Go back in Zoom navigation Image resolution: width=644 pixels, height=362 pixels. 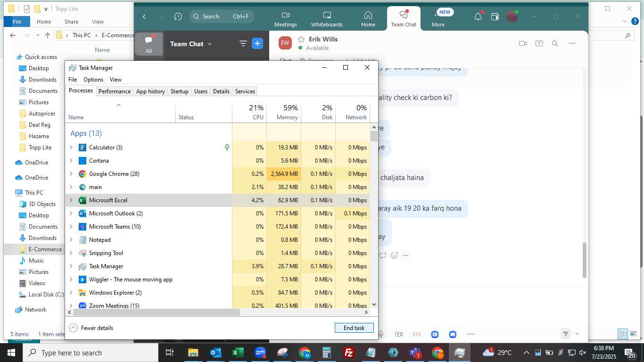click(144, 16)
